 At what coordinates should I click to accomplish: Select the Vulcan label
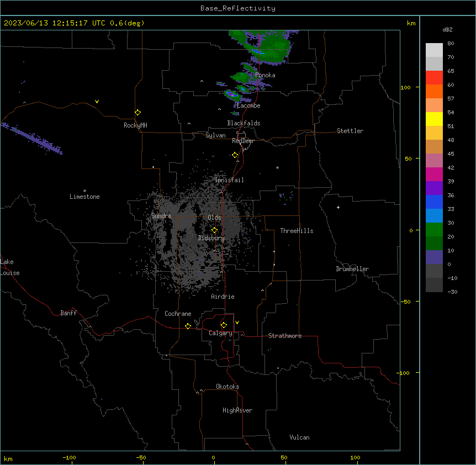[x=300, y=437]
